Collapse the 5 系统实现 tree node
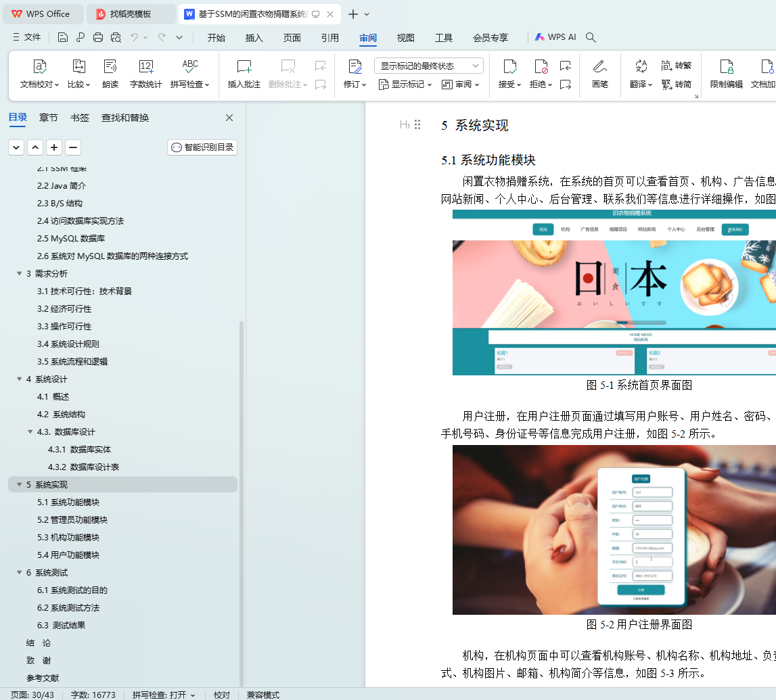The width and height of the screenshot is (776, 700). [x=20, y=484]
